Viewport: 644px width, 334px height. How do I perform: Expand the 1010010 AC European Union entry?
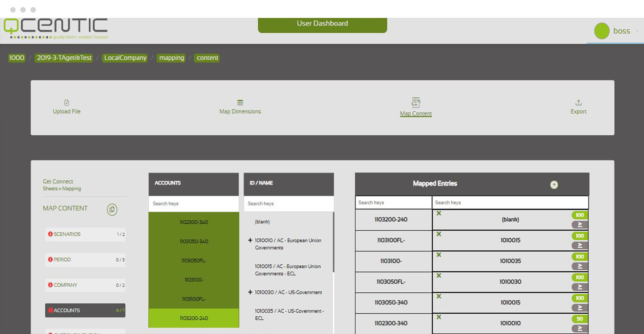pyautogui.click(x=250, y=240)
